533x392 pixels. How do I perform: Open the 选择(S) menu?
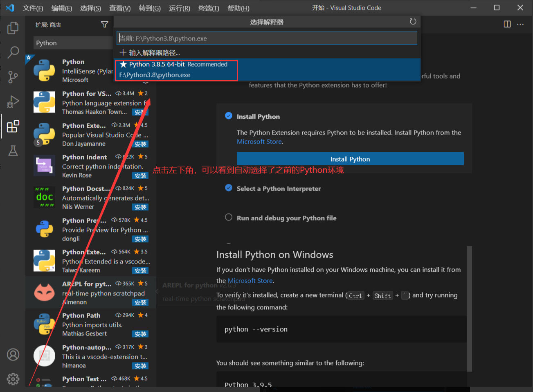click(x=91, y=8)
